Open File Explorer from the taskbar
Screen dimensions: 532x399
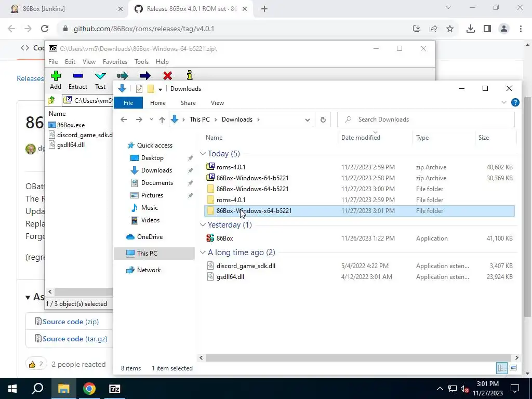click(63, 389)
